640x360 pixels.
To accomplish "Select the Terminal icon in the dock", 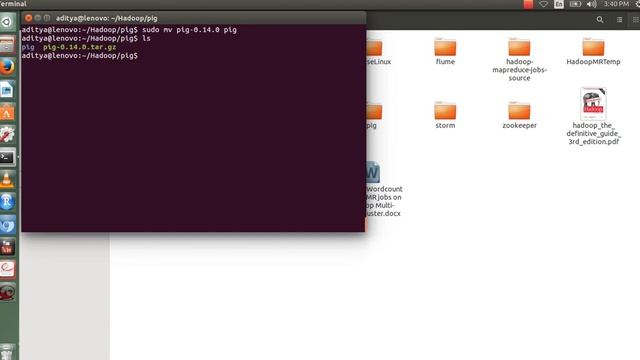I will (x=7, y=157).
